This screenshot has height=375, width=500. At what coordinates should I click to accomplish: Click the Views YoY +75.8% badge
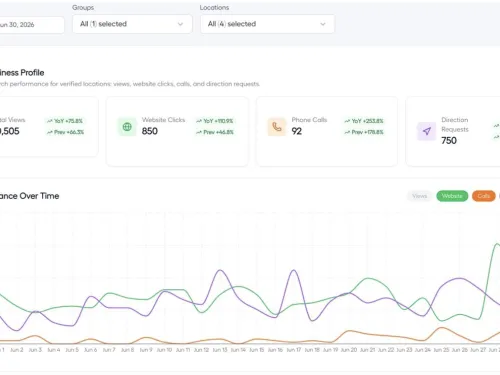[x=65, y=121]
